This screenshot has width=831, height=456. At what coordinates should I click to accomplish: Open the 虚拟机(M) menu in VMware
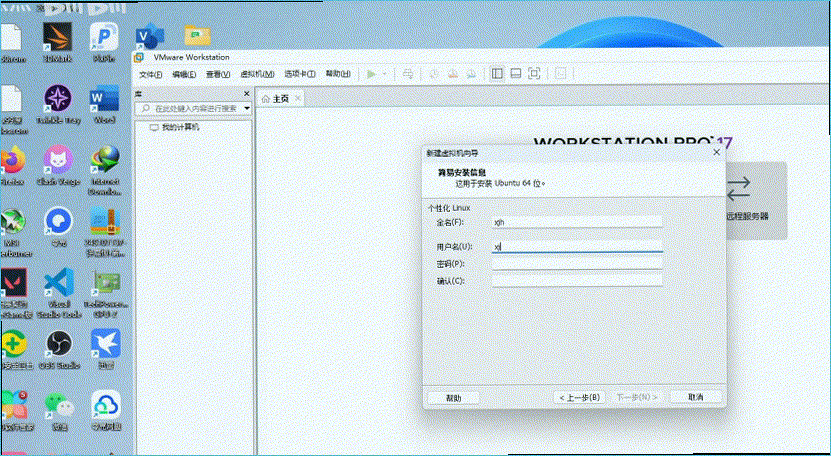pos(257,74)
